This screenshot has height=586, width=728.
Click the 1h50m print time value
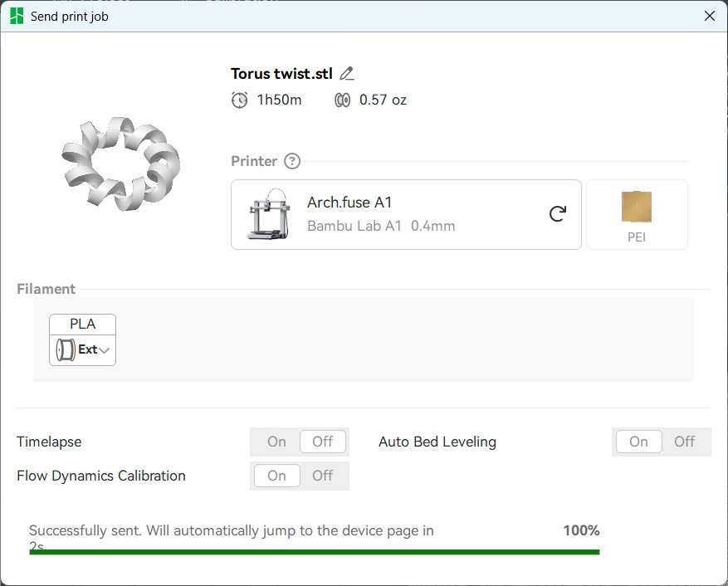coord(280,100)
